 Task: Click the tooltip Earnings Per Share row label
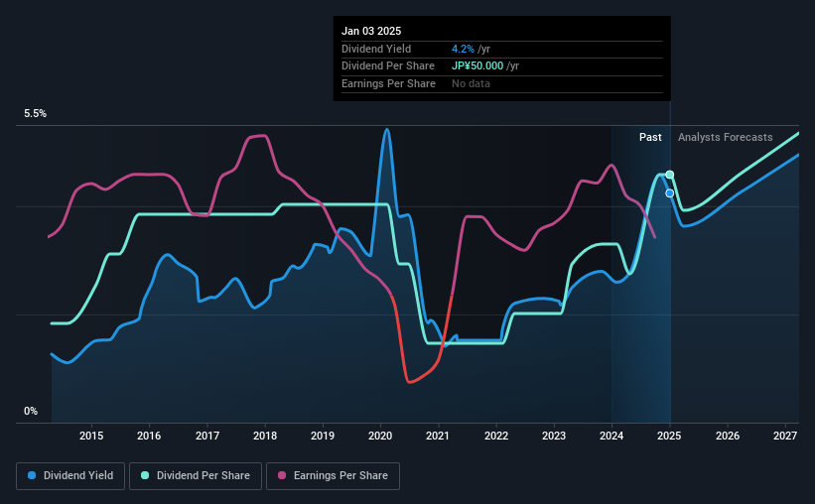pyautogui.click(x=388, y=83)
